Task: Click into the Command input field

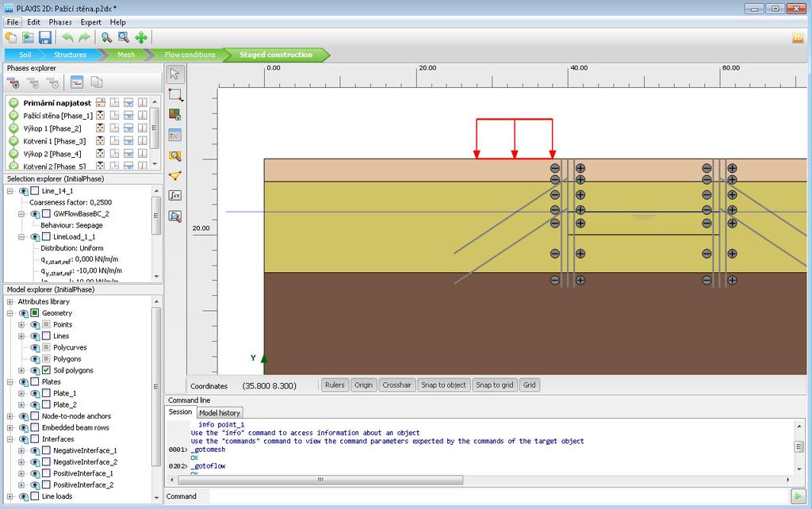Action: [498, 496]
